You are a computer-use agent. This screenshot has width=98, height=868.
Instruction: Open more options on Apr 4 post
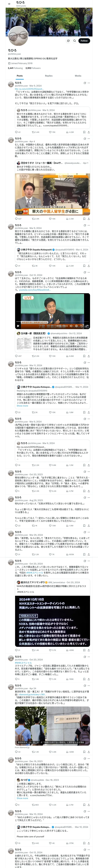point(89,138)
